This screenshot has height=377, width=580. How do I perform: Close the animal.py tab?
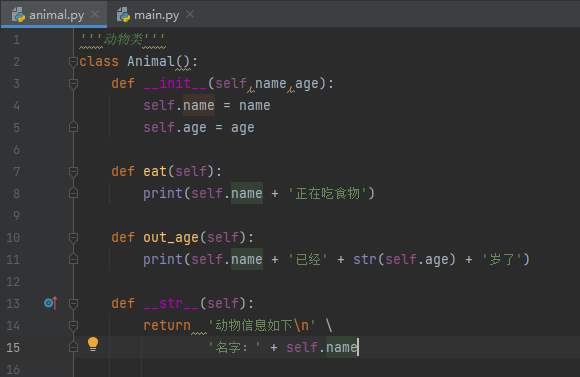click(95, 14)
